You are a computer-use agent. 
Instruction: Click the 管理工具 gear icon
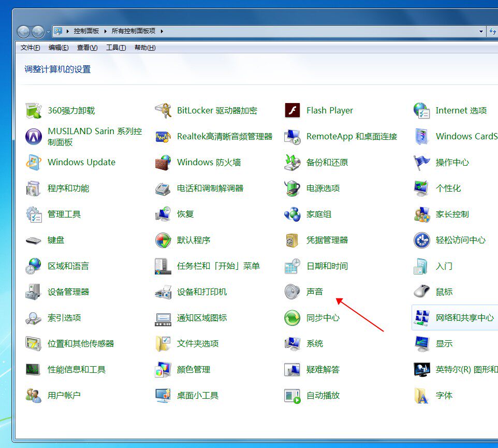[x=33, y=214]
